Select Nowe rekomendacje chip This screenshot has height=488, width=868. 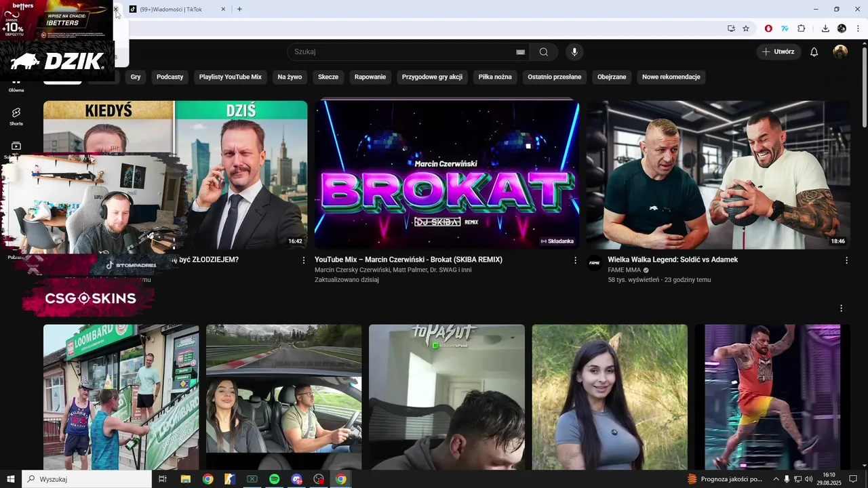[x=671, y=77]
